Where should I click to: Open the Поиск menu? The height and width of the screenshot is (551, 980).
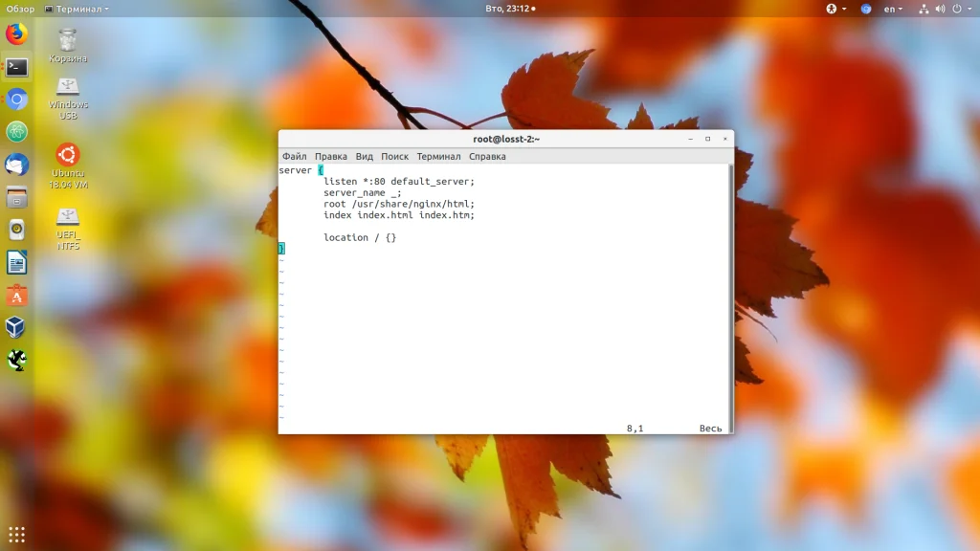pos(394,156)
